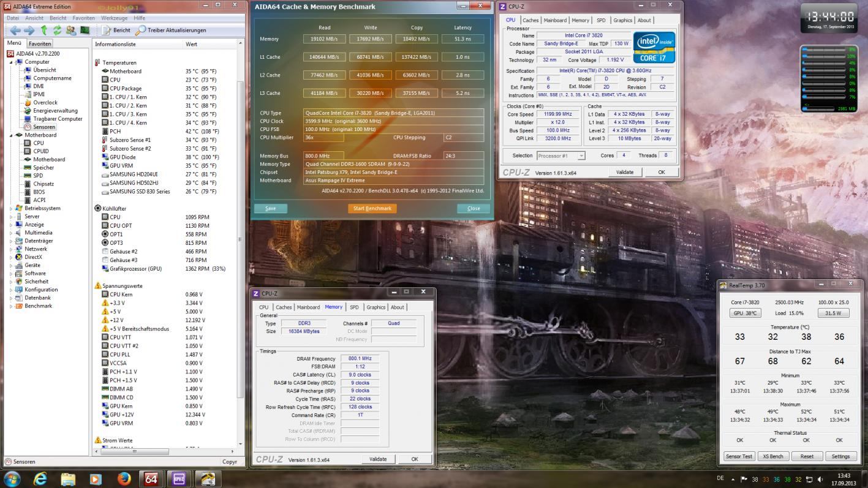Screen dimensions: 868x488
Task: Open the Datei menu in AIDA64
Action: click(x=13, y=18)
